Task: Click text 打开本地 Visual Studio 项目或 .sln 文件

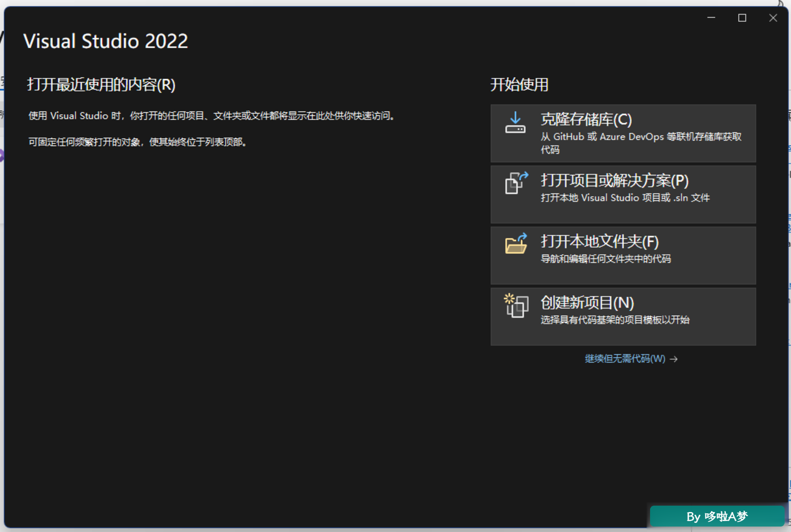Action: coord(625,198)
